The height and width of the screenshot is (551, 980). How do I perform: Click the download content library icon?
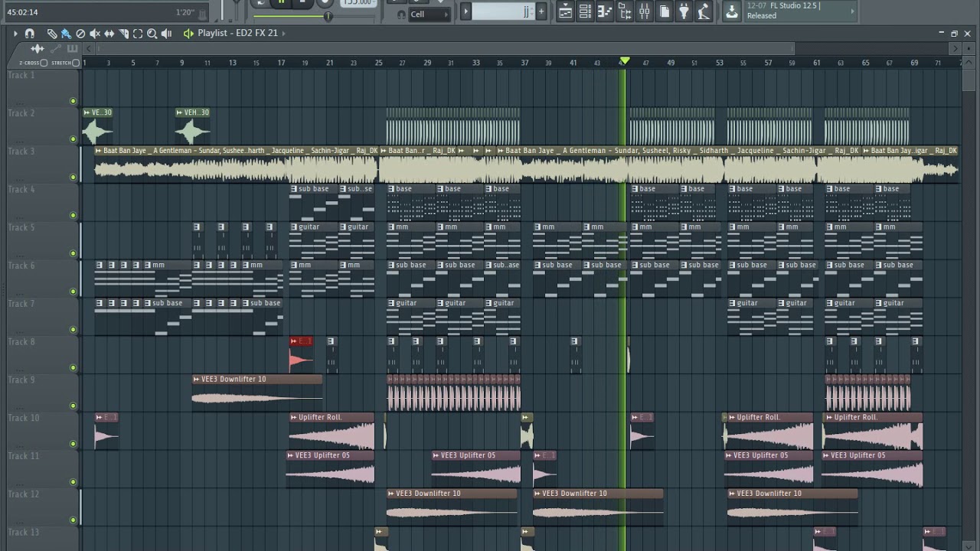(732, 11)
